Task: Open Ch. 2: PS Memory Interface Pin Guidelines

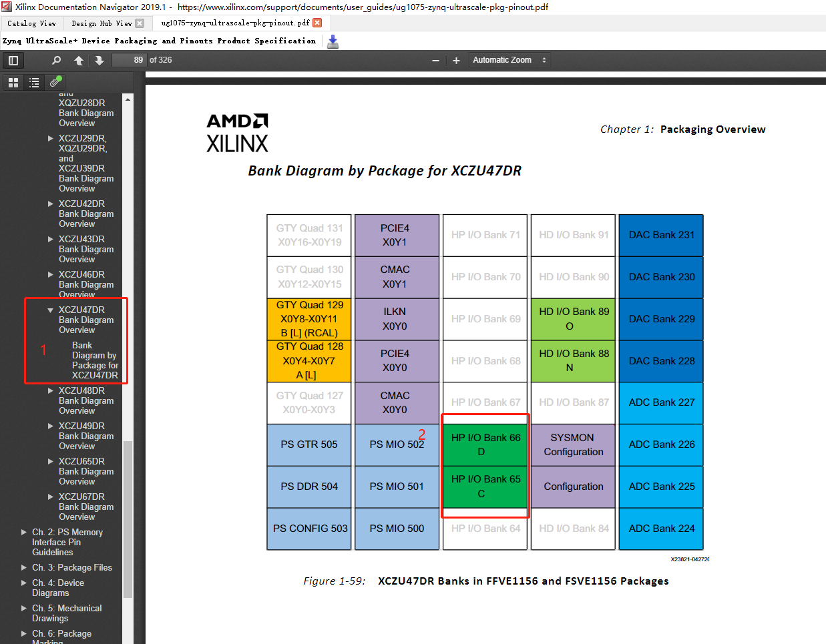Action: [67, 542]
